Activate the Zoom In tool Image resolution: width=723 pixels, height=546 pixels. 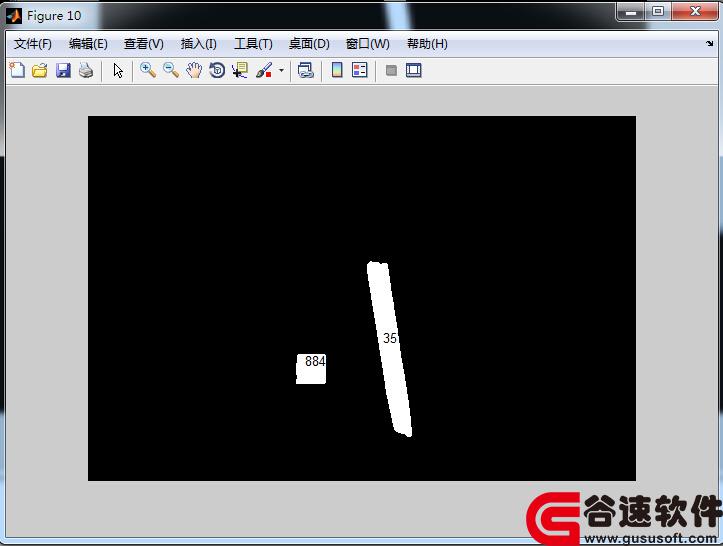coord(148,70)
